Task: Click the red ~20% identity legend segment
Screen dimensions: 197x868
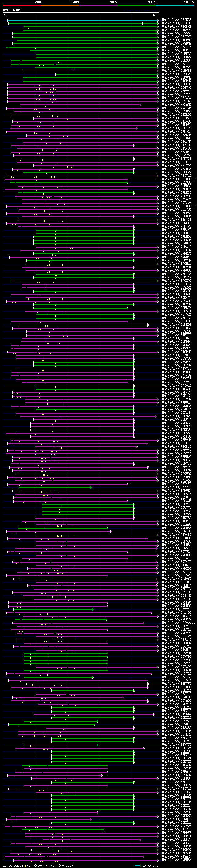Action: coord(22,6)
